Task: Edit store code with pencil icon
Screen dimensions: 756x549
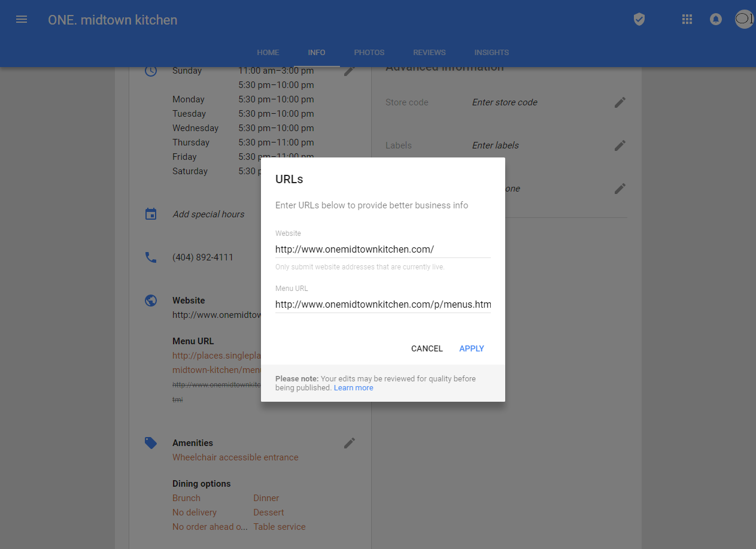Action: [x=620, y=102]
